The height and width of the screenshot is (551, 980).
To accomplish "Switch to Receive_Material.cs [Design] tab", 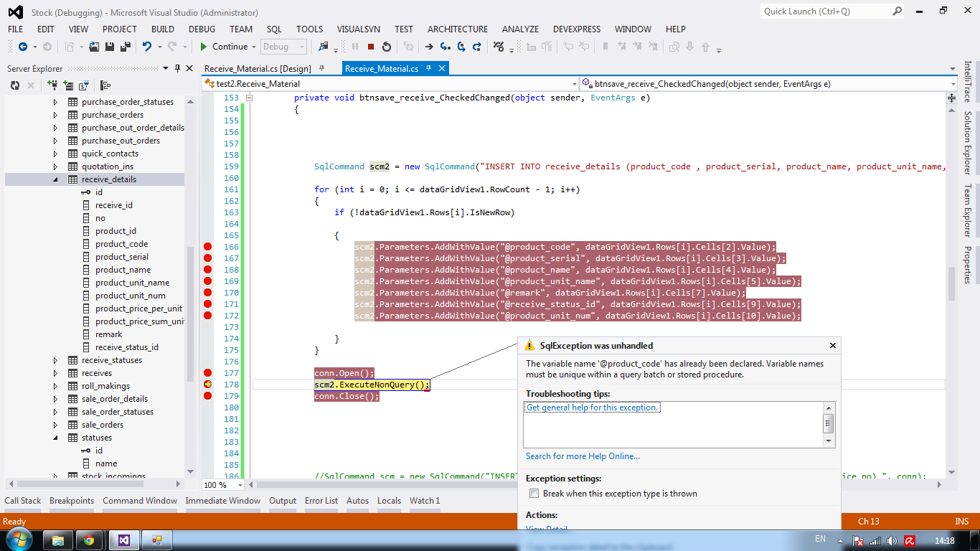I will pyautogui.click(x=258, y=69).
